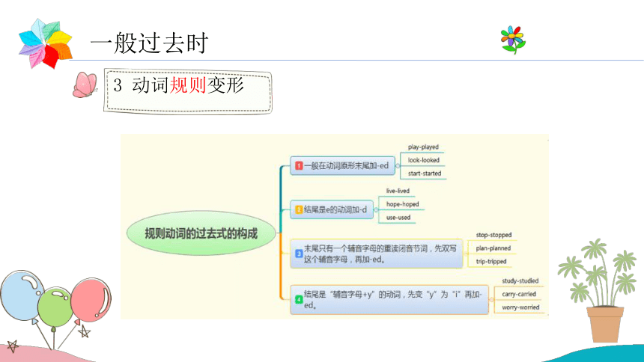Click the mind map image on the slide
Image resolution: width=644 pixels, height=362 pixels.
click(335, 227)
